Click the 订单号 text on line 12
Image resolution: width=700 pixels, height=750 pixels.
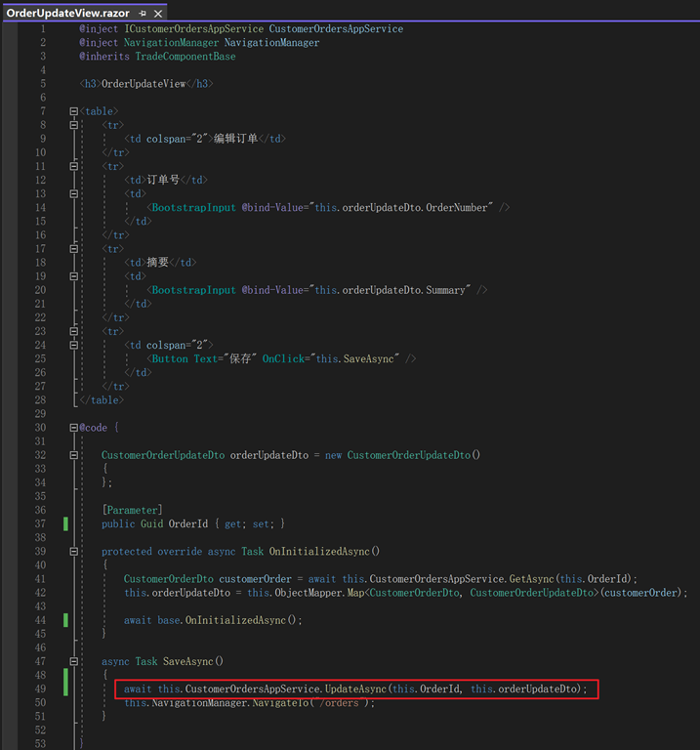tap(163, 181)
